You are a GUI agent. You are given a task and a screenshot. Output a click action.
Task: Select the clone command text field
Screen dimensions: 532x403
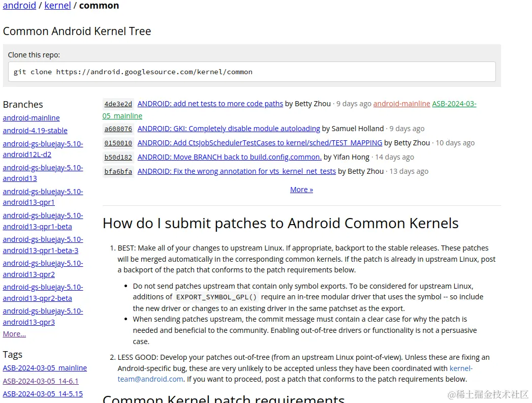click(253, 71)
